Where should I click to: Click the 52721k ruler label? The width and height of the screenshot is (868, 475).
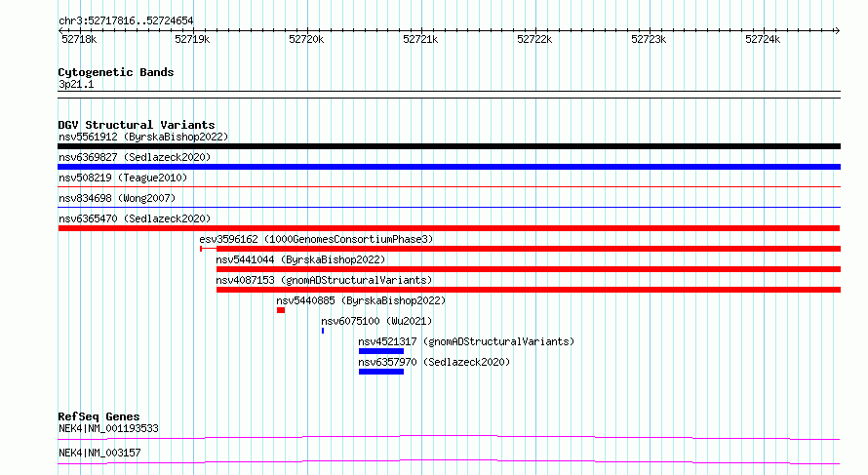click(x=420, y=39)
